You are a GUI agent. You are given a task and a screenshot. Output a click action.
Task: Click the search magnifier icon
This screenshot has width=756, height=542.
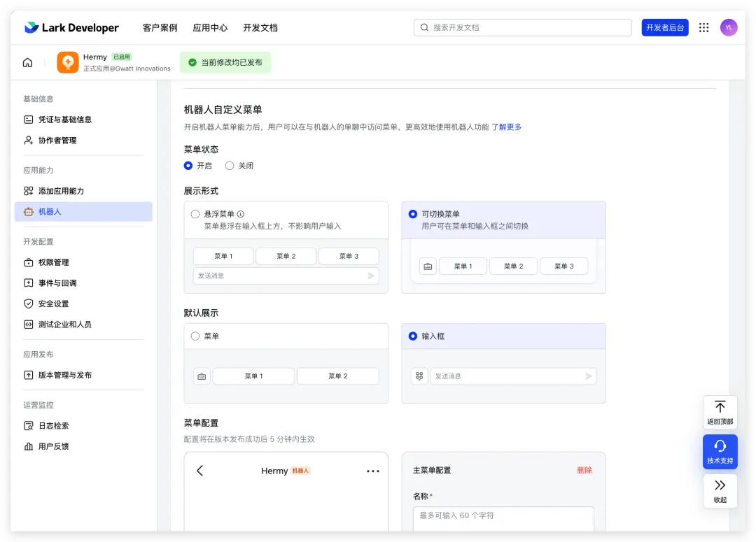coord(424,27)
